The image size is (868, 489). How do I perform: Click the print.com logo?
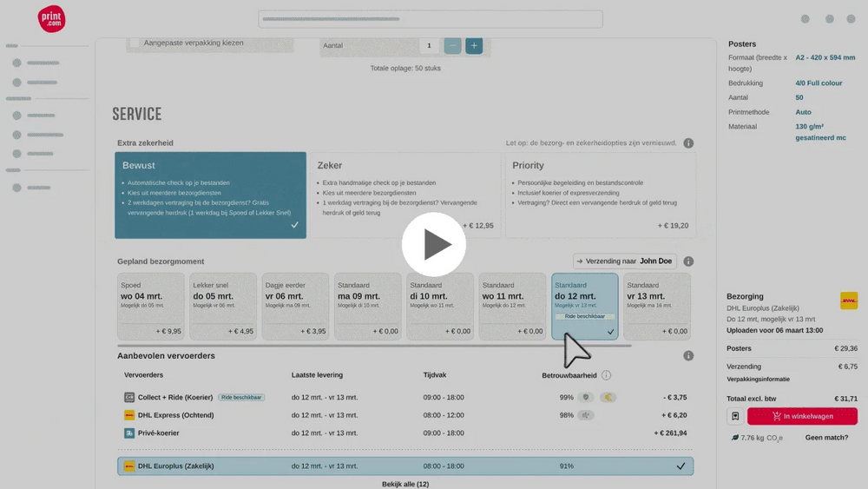[51, 18]
